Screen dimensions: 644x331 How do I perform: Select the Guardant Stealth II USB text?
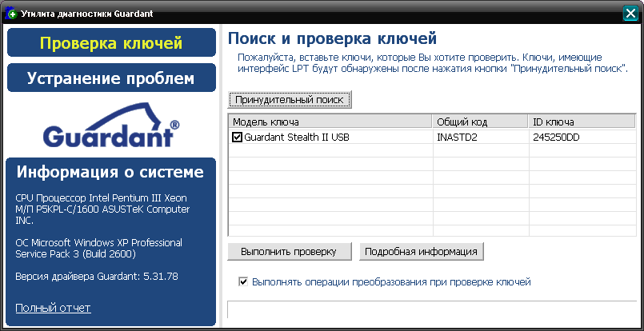coord(297,138)
